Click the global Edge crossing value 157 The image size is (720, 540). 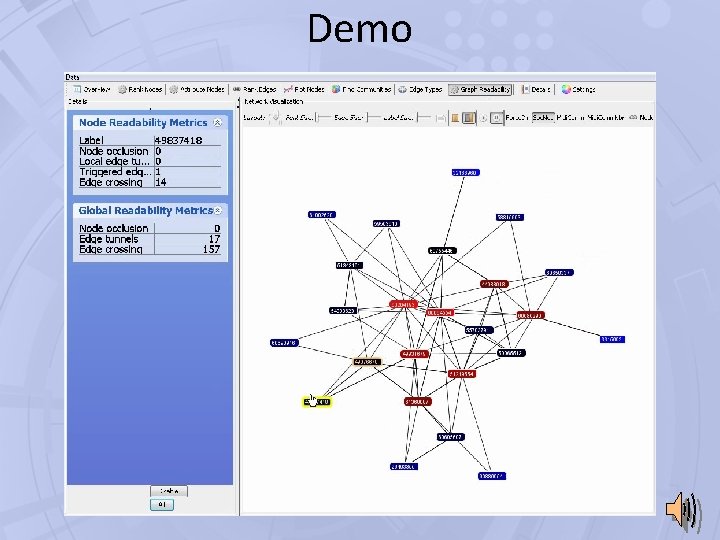tap(212, 249)
